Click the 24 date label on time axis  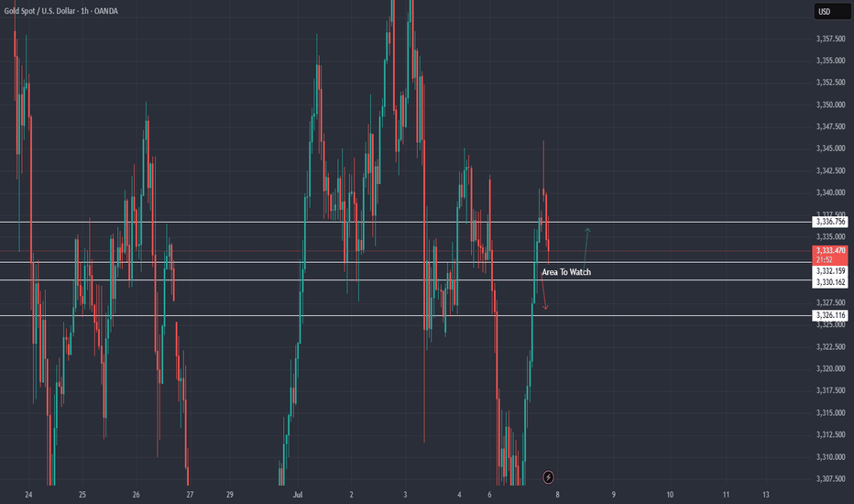pos(29,495)
